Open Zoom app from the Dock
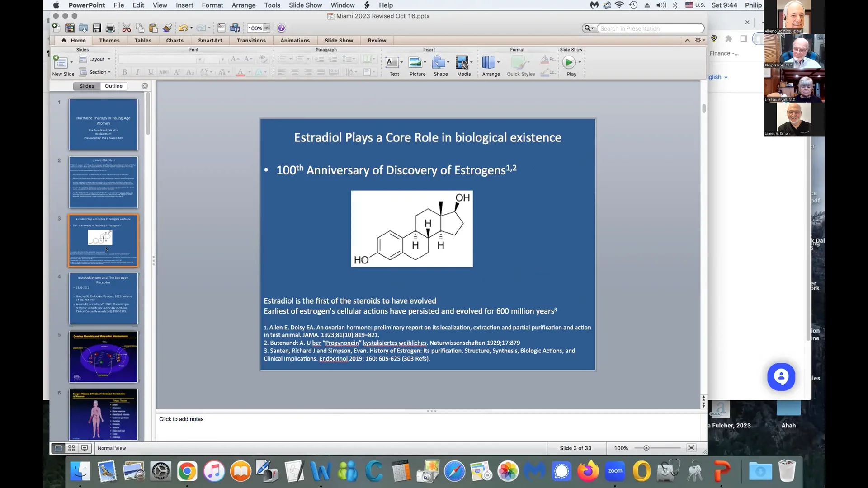Viewport: 868px width, 488px height. (615, 472)
